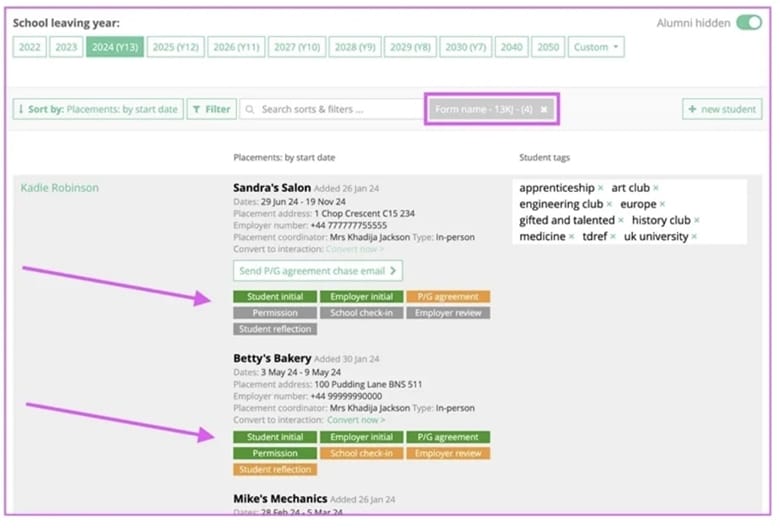Open Sort by Placements by start date
The width and height of the screenshot is (780, 530).
[98, 109]
